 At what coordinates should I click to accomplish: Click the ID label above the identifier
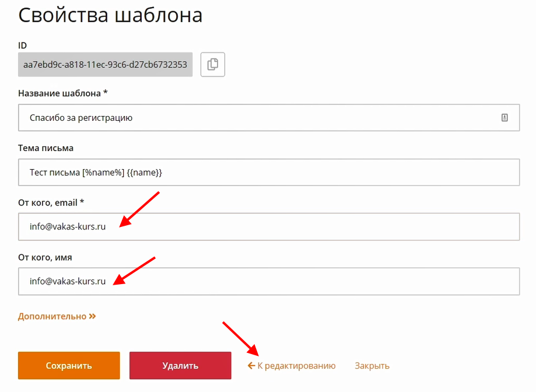(23, 45)
